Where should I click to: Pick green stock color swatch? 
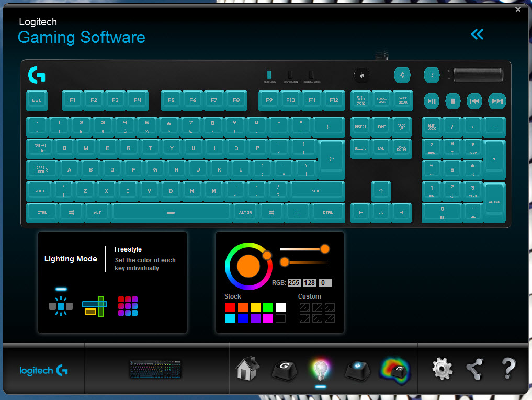click(x=268, y=307)
